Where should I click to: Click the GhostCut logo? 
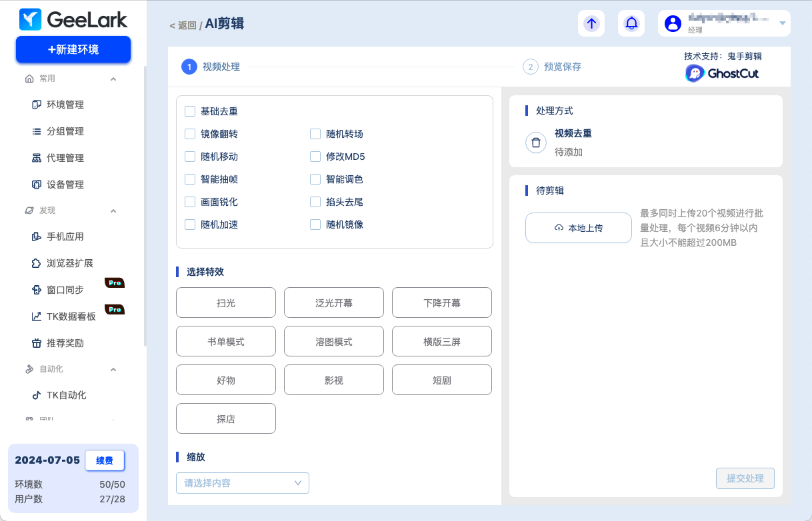(x=722, y=73)
